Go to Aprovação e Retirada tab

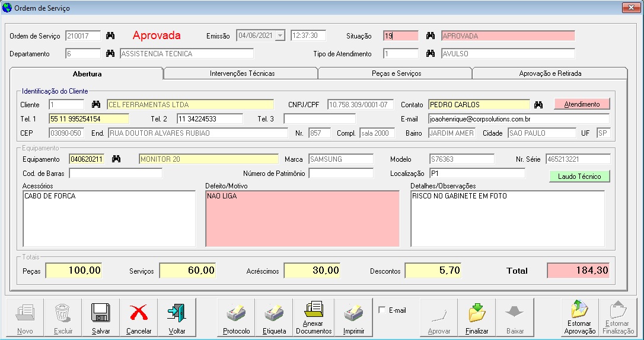[550, 73]
